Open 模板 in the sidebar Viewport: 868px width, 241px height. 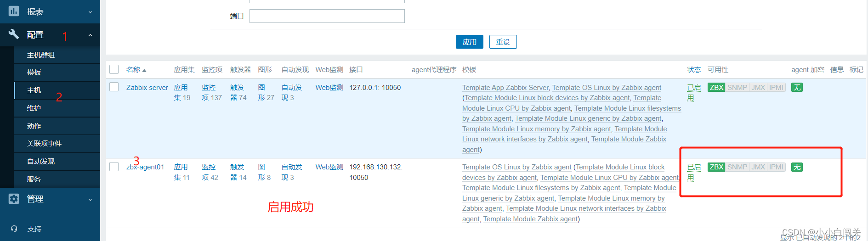(x=57, y=72)
